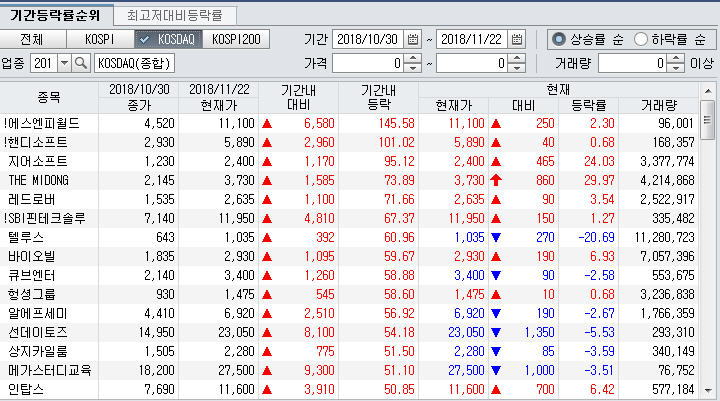Click the KOSPI filter button
This screenshot has height=401, width=720.
click(x=101, y=39)
